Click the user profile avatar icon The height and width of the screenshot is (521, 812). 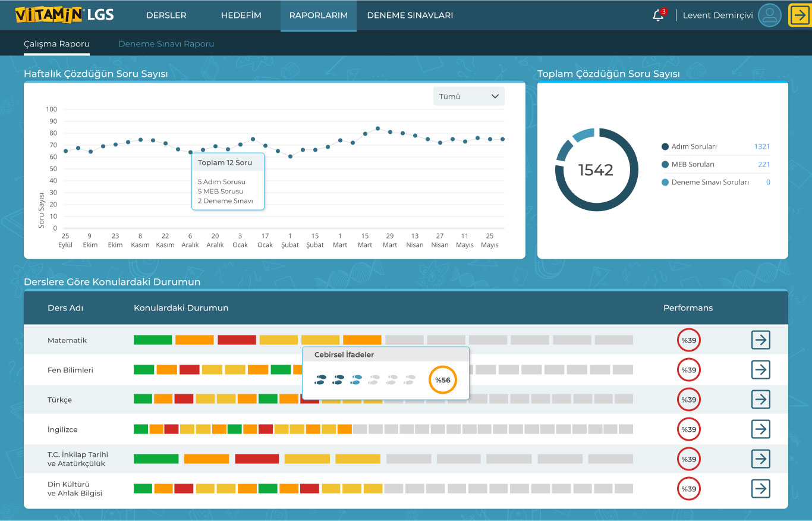770,15
